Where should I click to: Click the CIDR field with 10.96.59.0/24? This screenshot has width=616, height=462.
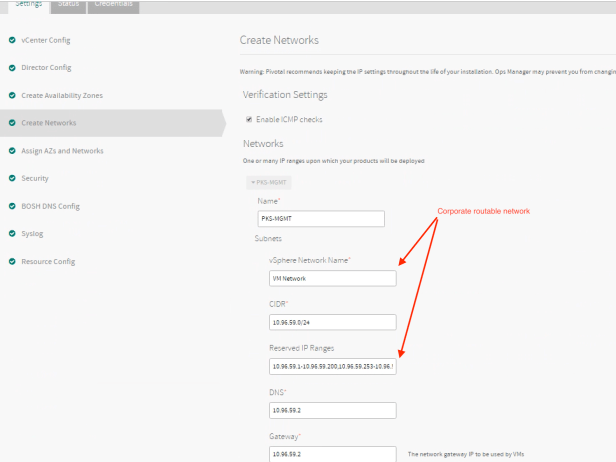coord(332,323)
